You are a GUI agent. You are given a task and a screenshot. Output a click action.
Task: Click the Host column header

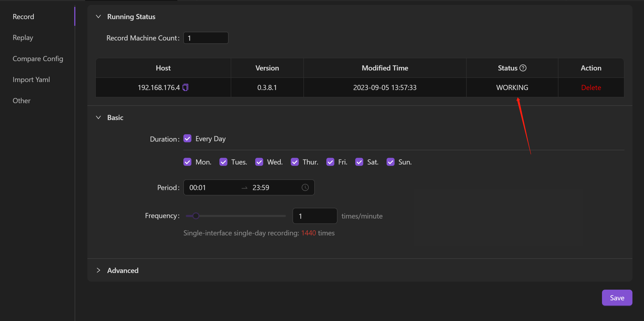coord(163,68)
